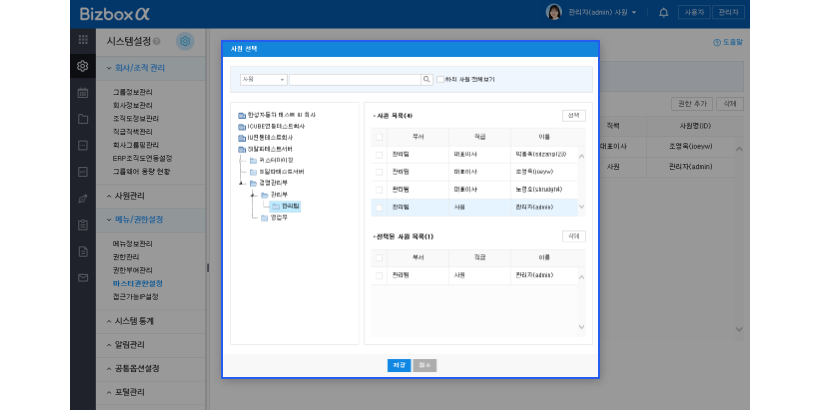Click scroll-down arrow of 사원 목록 list

(x=582, y=207)
